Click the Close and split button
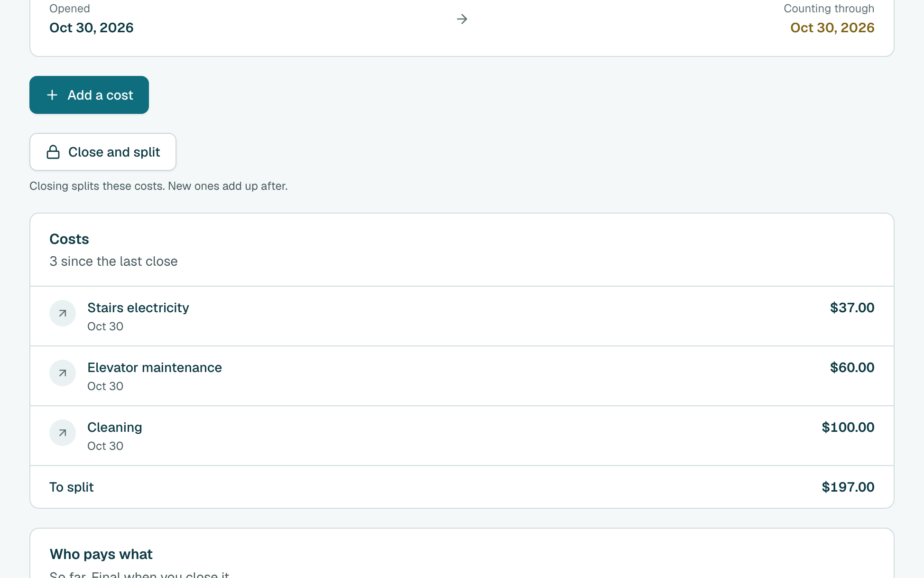Viewport: 924px width, 578px height. (x=103, y=152)
